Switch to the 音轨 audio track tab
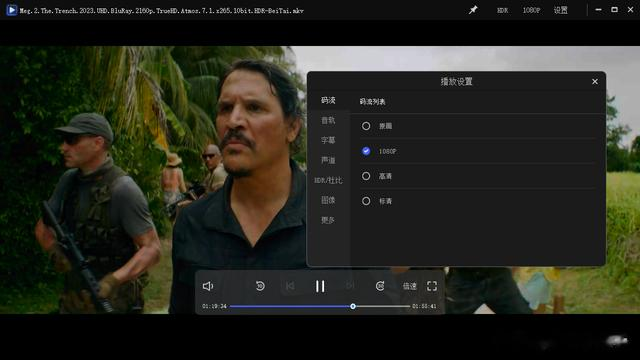Viewport: 640px width, 360px height. [328, 120]
